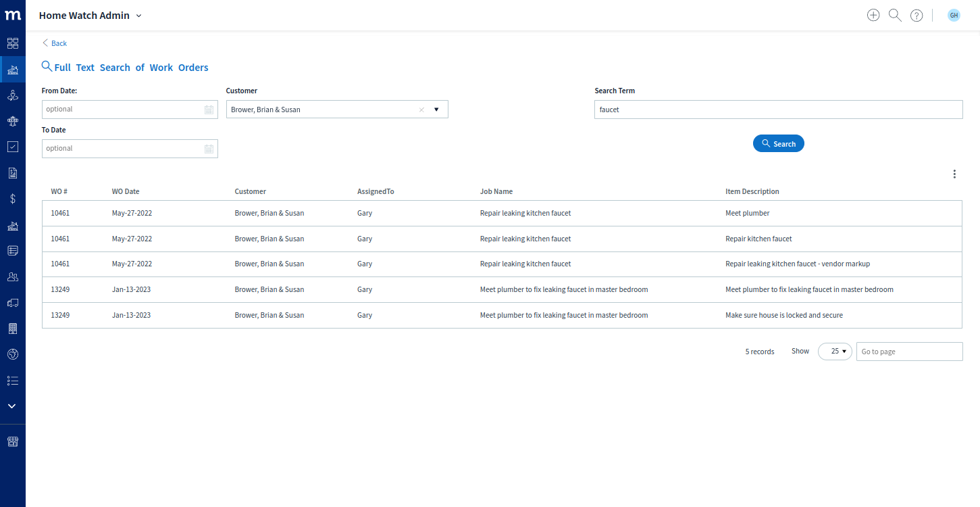Open the person location pin sidebar icon
Screen dimensions: 980x507
coord(13,95)
